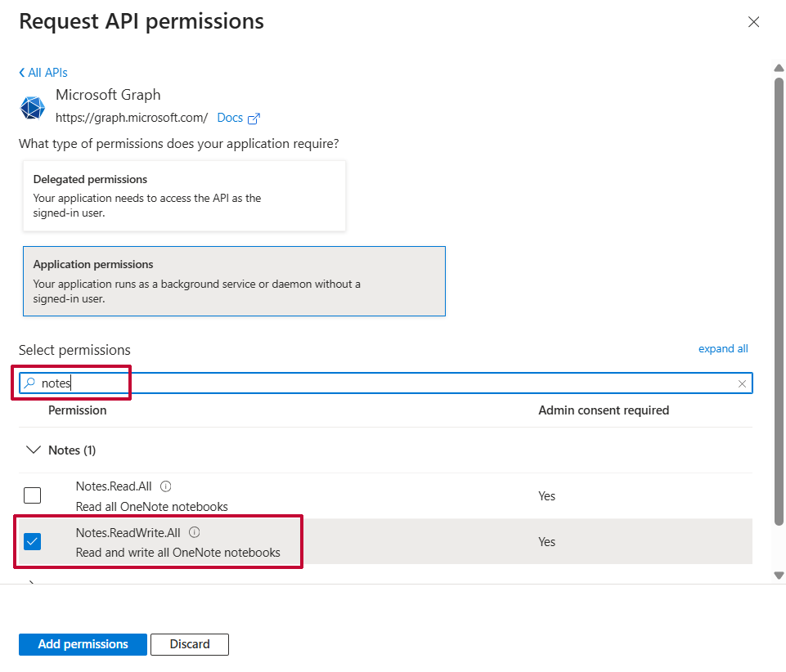Clear the permissions search text

742,383
